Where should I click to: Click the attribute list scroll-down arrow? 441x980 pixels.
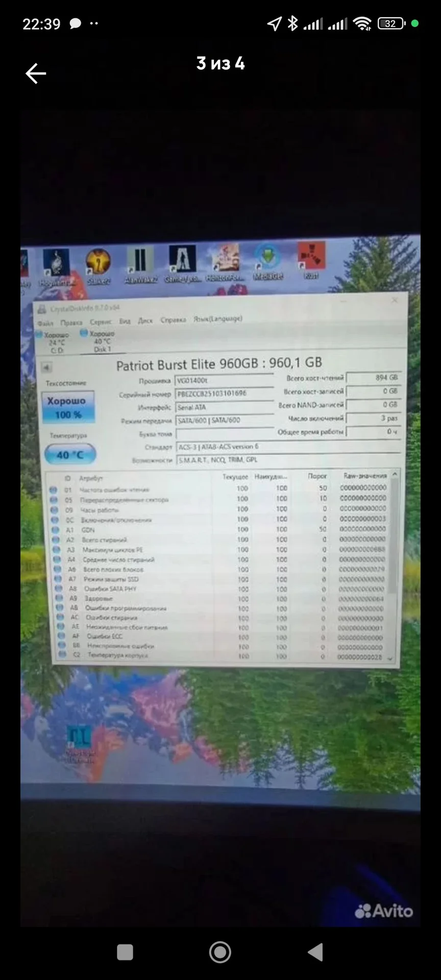pyautogui.click(x=390, y=658)
